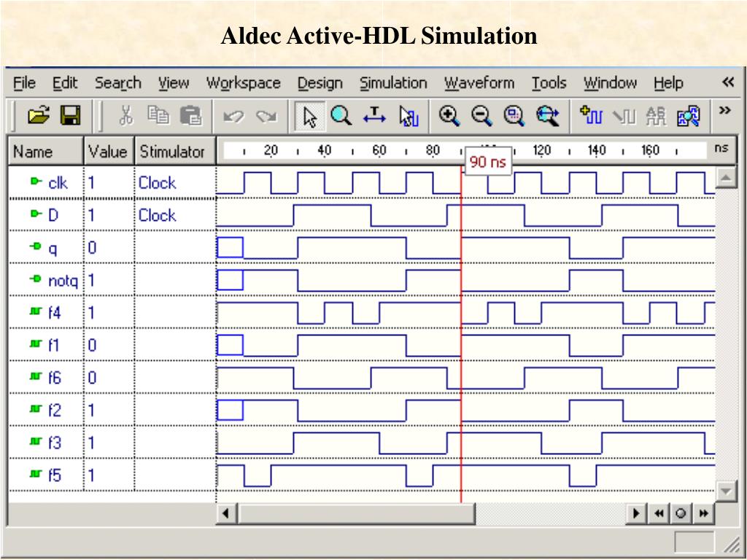This screenshot has width=747, height=560.
Task: Click the AB compare signals icon
Action: [656, 116]
